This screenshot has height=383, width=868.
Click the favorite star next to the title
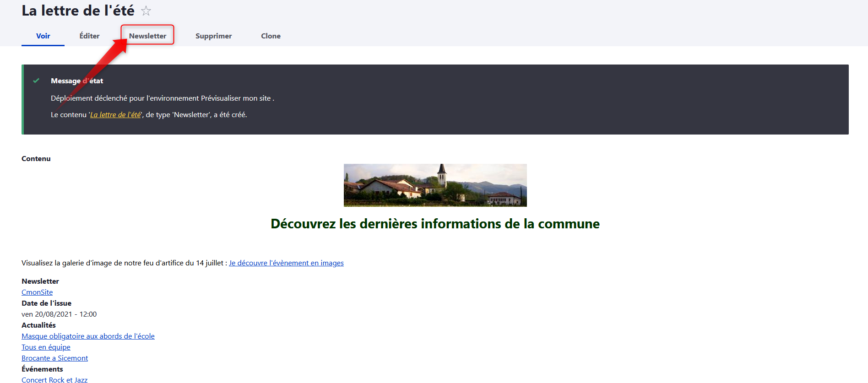coord(146,11)
